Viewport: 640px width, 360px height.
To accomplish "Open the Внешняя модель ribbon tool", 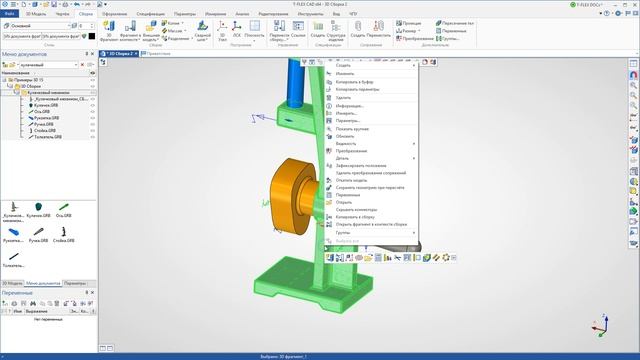I will pyautogui.click(x=151, y=31).
